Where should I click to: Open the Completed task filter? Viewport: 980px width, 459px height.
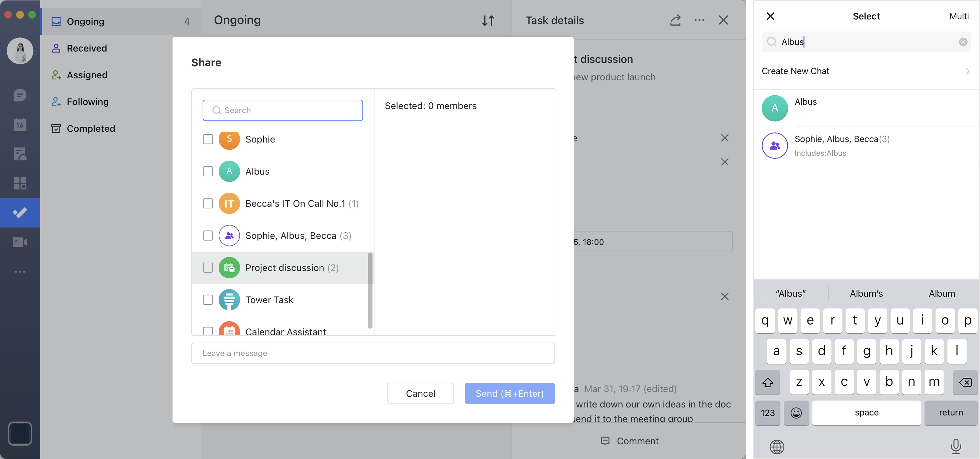tap(121, 129)
